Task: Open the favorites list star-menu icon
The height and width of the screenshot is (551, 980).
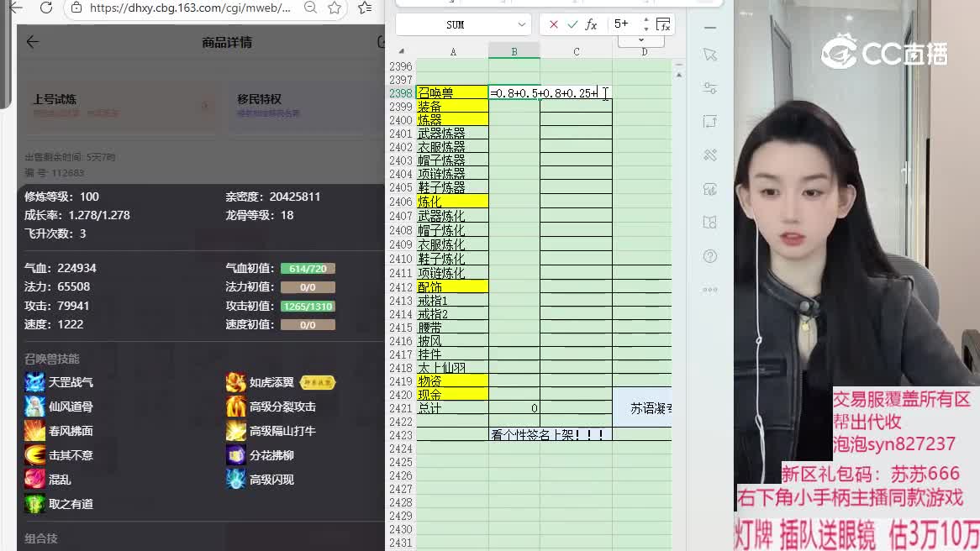Action: coord(366,10)
